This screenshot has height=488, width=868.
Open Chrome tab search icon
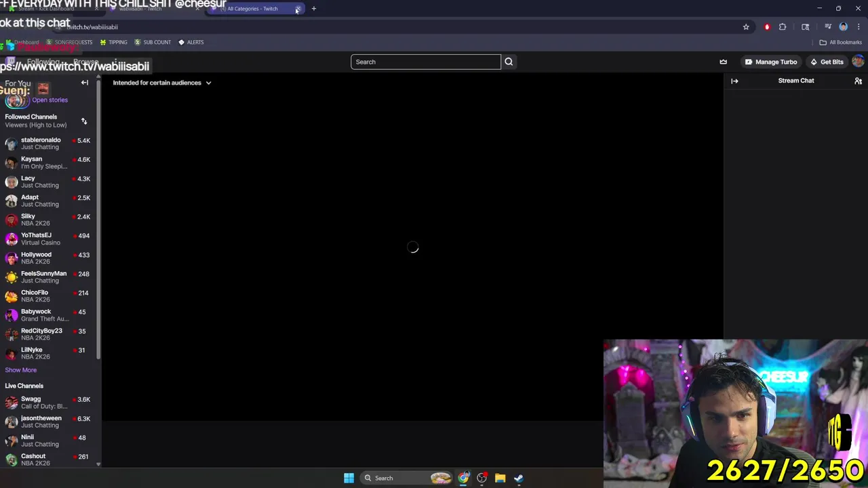(805, 27)
